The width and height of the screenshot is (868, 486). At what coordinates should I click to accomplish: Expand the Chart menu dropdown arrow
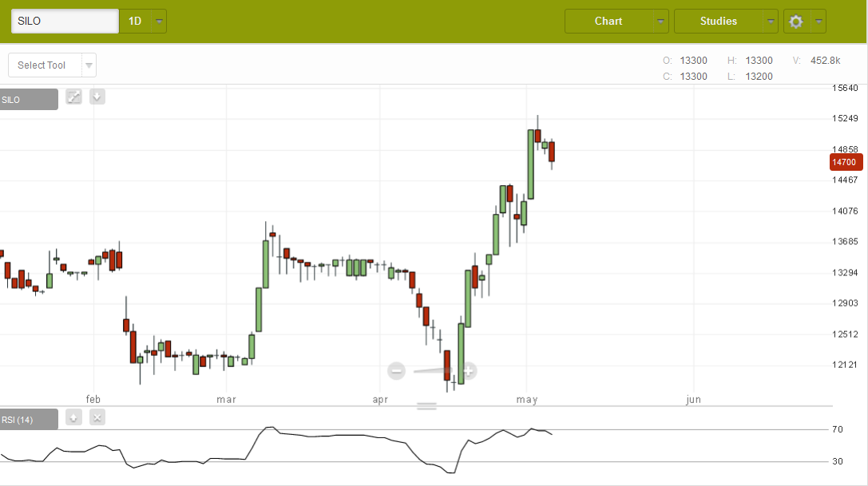click(x=660, y=22)
